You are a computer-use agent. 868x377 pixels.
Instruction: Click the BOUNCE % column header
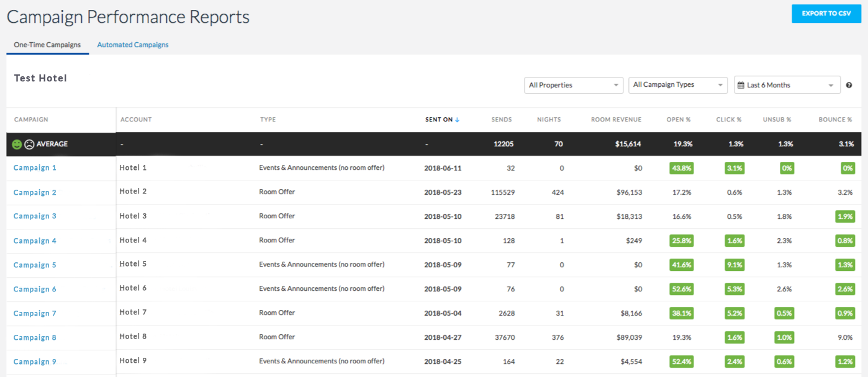836,120
